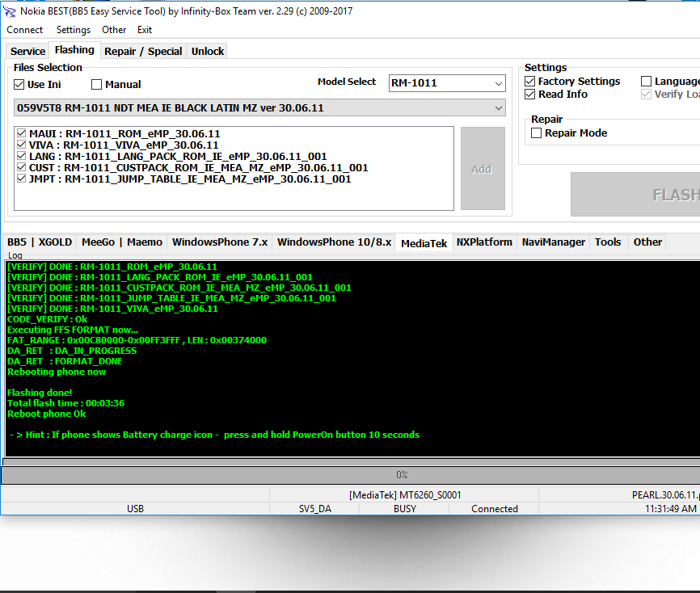Open the WindowsPhone 10/8.x tab
This screenshot has height=593, width=700.
[334, 242]
